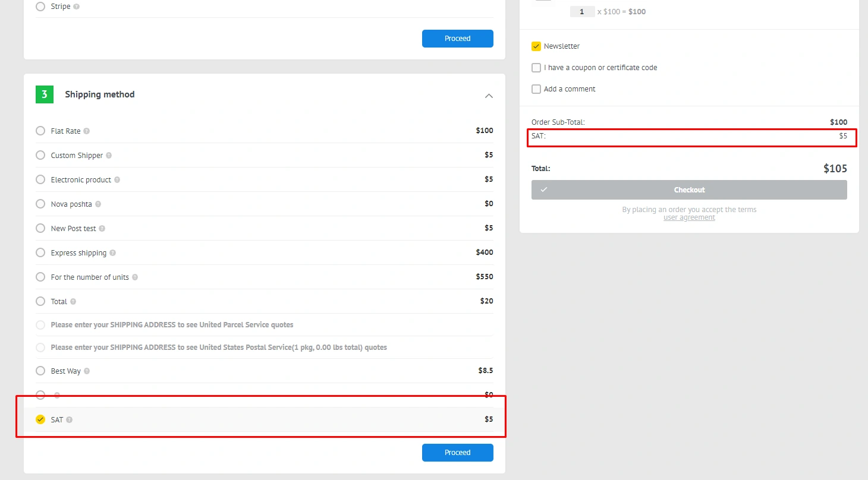Click help icon beside Stripe option

(x=77, y=7)
